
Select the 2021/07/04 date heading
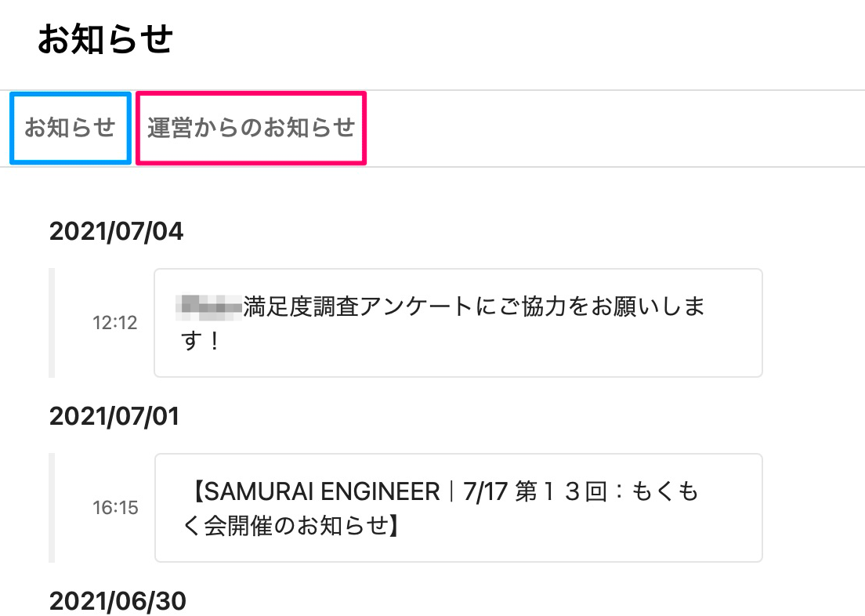(x=116, y=232)
